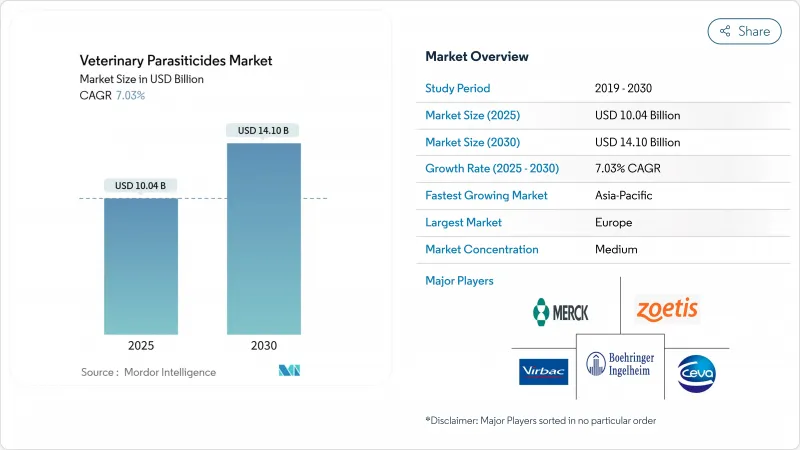Screen dimensions: 800x450
Task: Click the Mordor Intelligence logo mark
Action: tap(290, 372)
